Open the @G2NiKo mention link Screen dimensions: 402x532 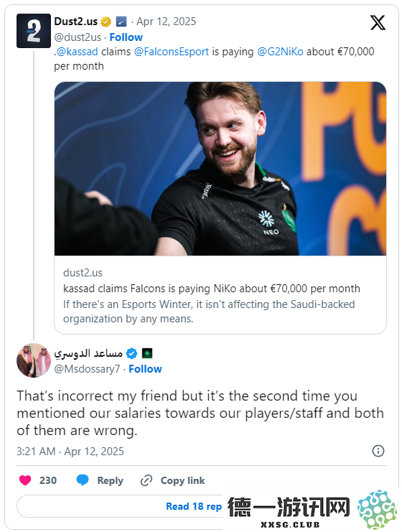[280, 52]
